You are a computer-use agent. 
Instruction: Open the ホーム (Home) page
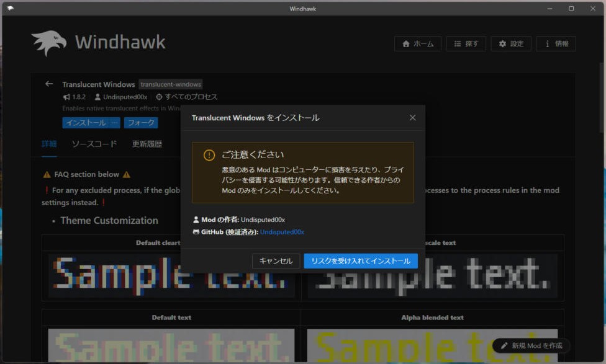418,43
